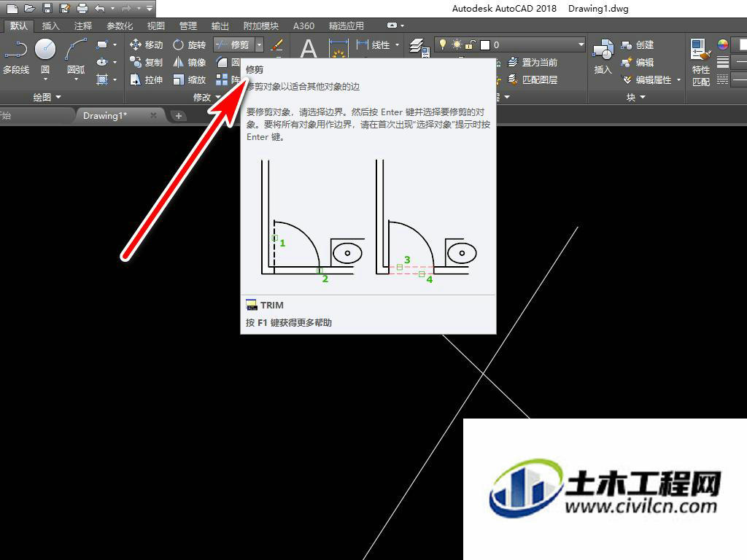
Task: Switch to the Parametric (参数化) ribbon tab
Action: (x=120, y=26)
